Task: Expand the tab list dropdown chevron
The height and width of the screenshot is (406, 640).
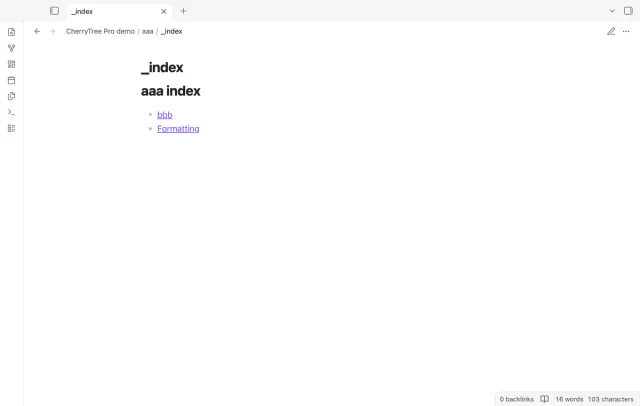Action: pyautogui.click(x=612, y=11)
